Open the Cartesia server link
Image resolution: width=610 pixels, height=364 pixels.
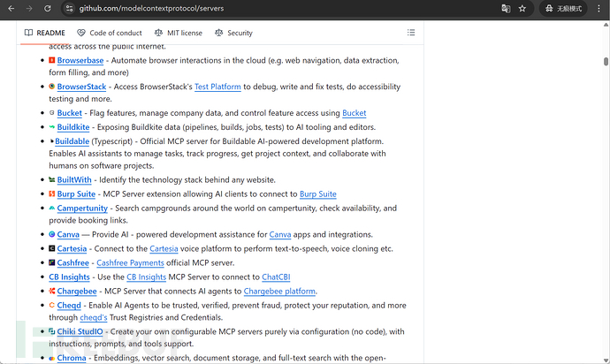tap(72, 248)
